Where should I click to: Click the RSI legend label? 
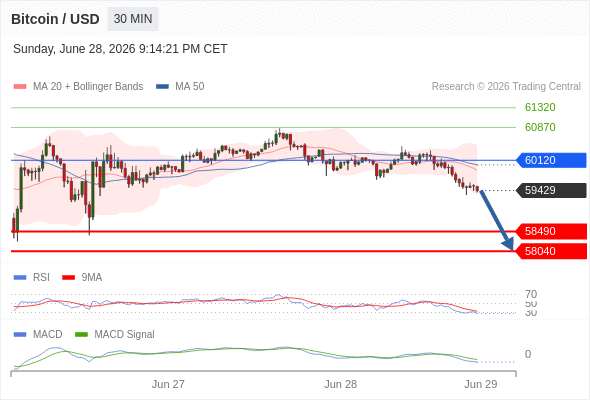(x=41, y=278)
